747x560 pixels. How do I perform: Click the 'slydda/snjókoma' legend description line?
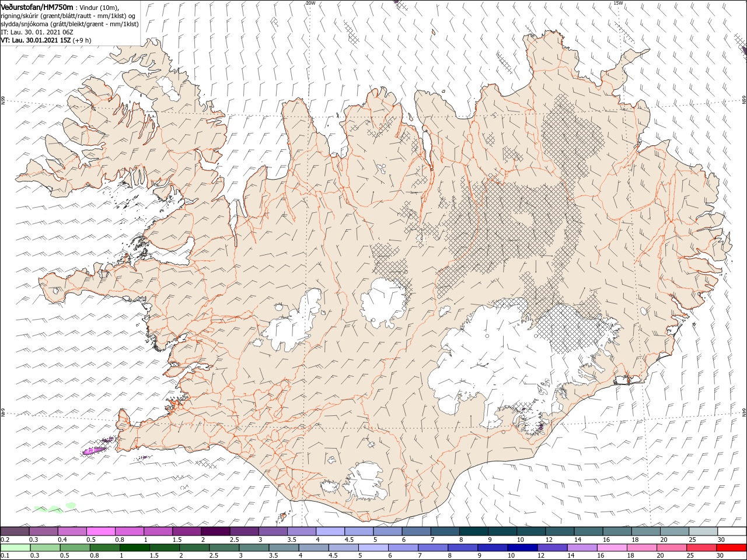69,24
